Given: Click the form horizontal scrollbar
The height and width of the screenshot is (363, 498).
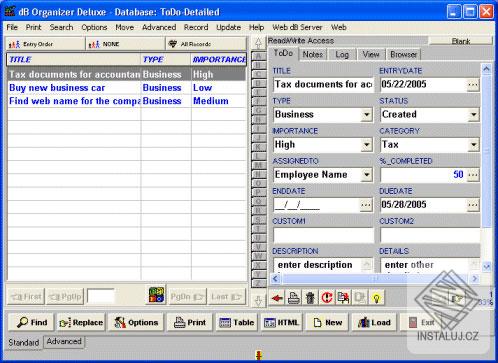Looking at the screenshot, I should click(375, 278).
